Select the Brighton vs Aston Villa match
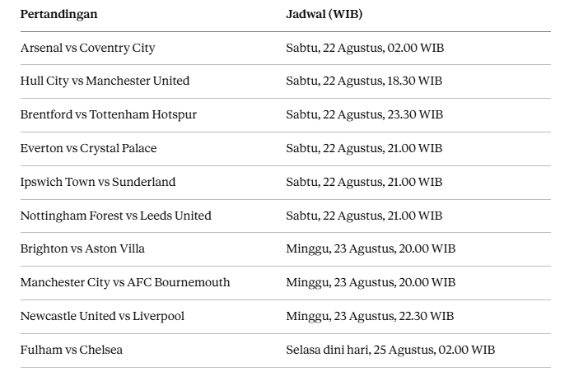This screenshot has width=588, height=376. pos(82,248)
